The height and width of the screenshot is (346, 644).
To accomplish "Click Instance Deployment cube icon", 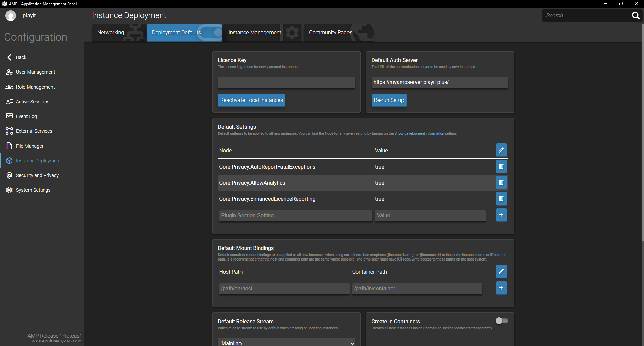I will [9, 161].
